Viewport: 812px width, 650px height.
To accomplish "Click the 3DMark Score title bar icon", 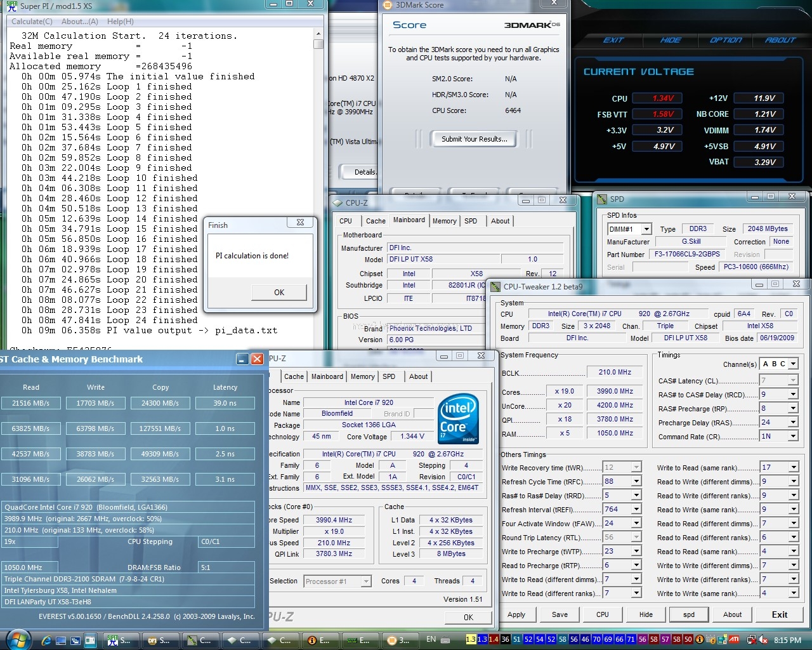I will coord(388,5).
